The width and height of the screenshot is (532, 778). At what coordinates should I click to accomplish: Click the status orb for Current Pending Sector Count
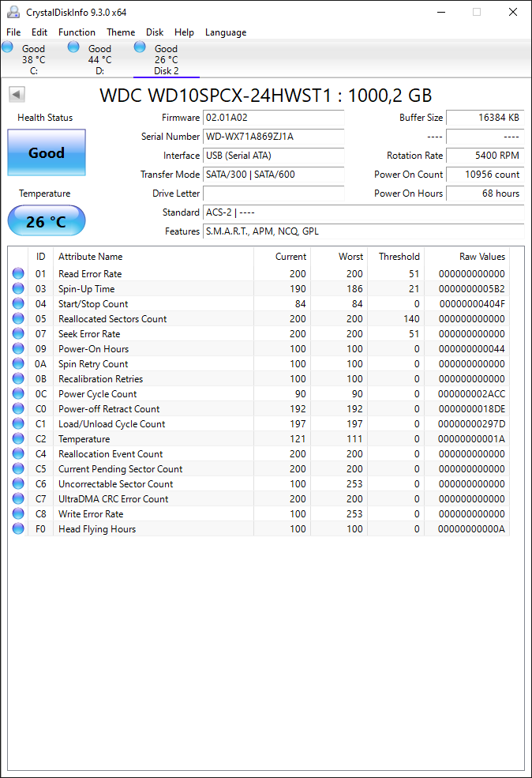tap(18, 468)
